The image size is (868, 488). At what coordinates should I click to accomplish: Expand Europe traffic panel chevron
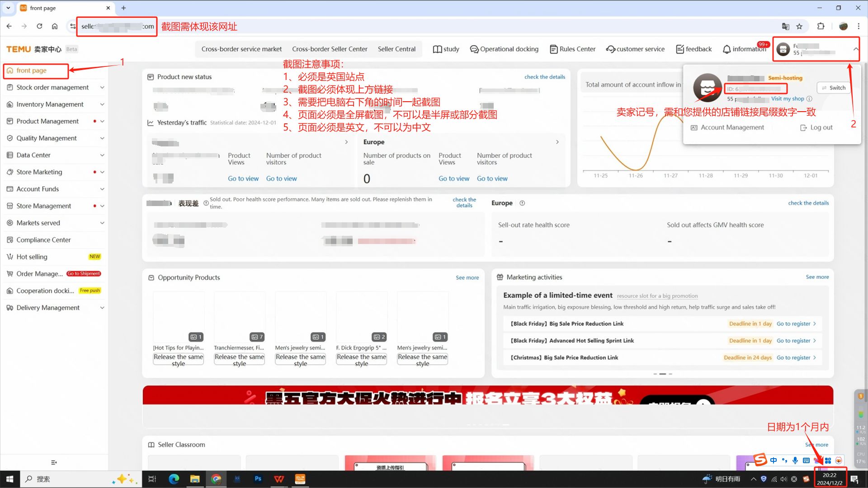click(557, 142)
